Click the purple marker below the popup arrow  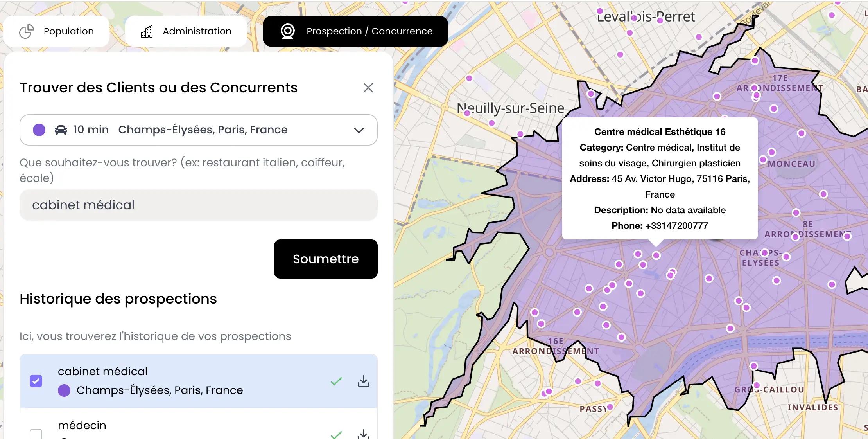656,255
